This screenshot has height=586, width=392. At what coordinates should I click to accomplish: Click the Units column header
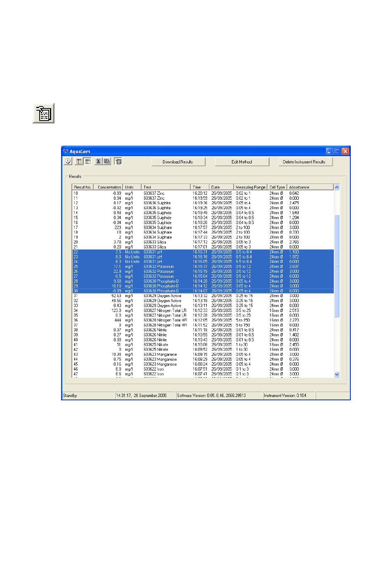point(132,187)
